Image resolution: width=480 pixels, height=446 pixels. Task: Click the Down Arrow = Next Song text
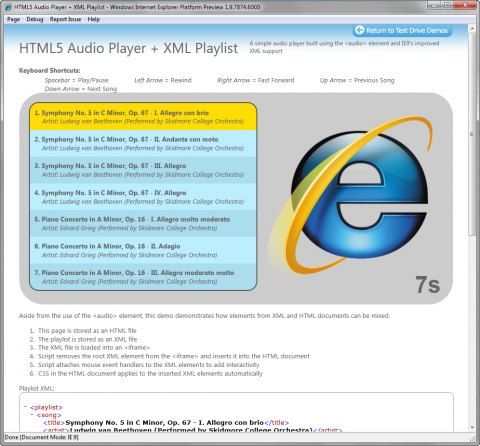click(81, 89)
